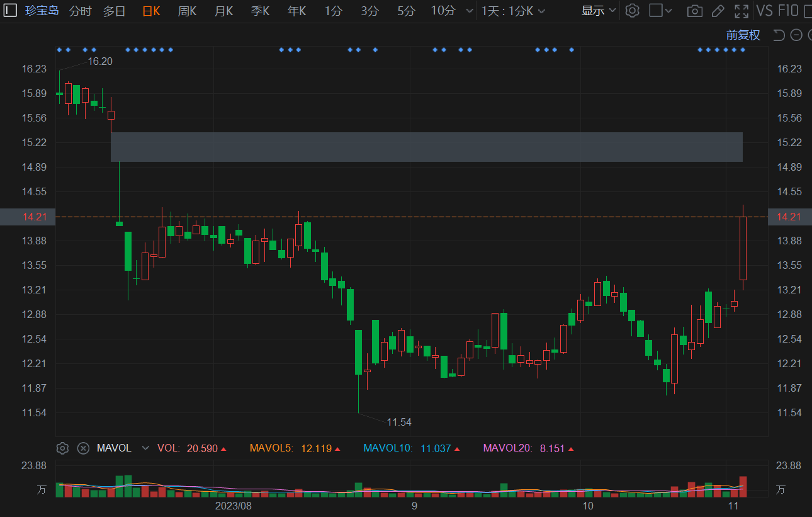Toggle the left sidebar panel icon
812x517 pixels.
[x=11, y=11]
